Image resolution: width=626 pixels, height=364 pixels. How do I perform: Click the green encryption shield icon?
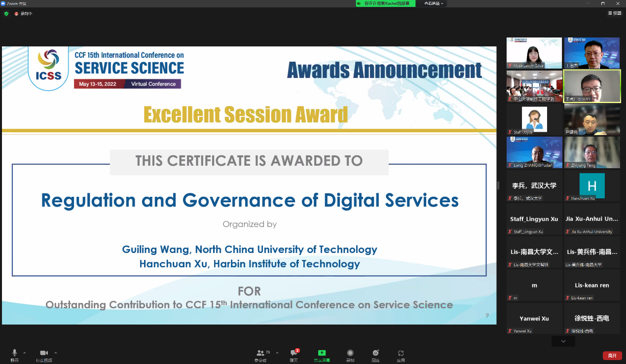[x=6, y=14]
